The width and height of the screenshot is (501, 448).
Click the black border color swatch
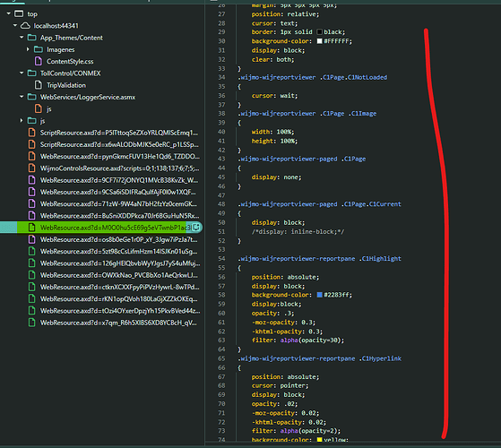coord(320,32)
